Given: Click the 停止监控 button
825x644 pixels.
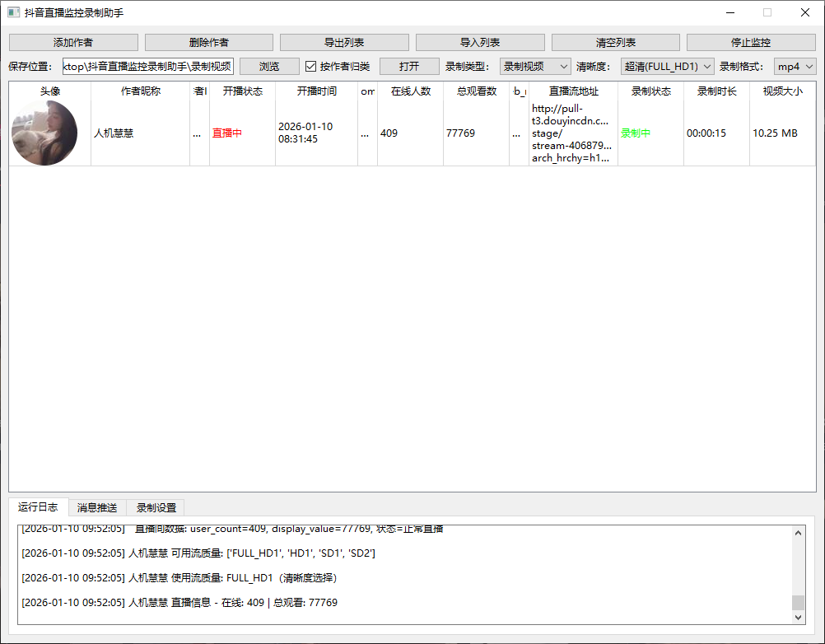Looking at the screenshot, I should click(752, 43).
